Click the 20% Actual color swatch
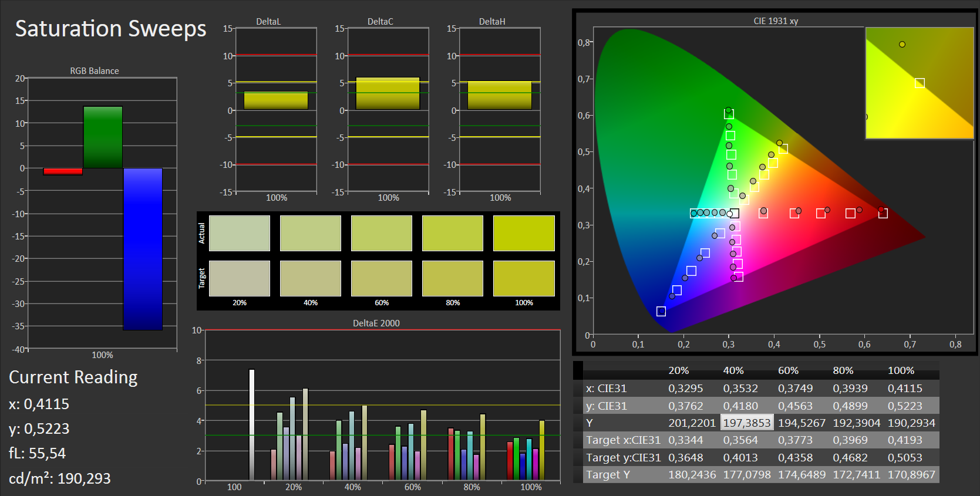 240,233
